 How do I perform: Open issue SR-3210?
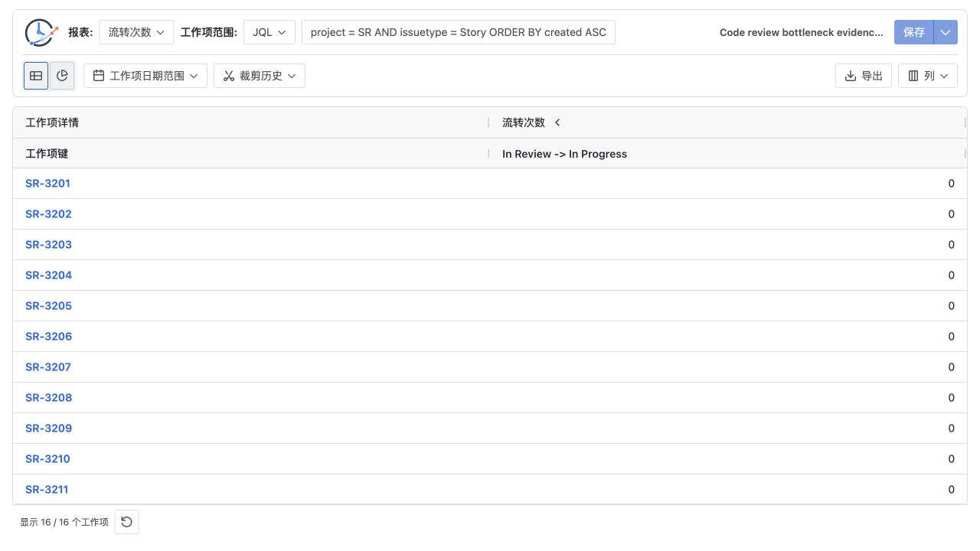pos(47,459)
